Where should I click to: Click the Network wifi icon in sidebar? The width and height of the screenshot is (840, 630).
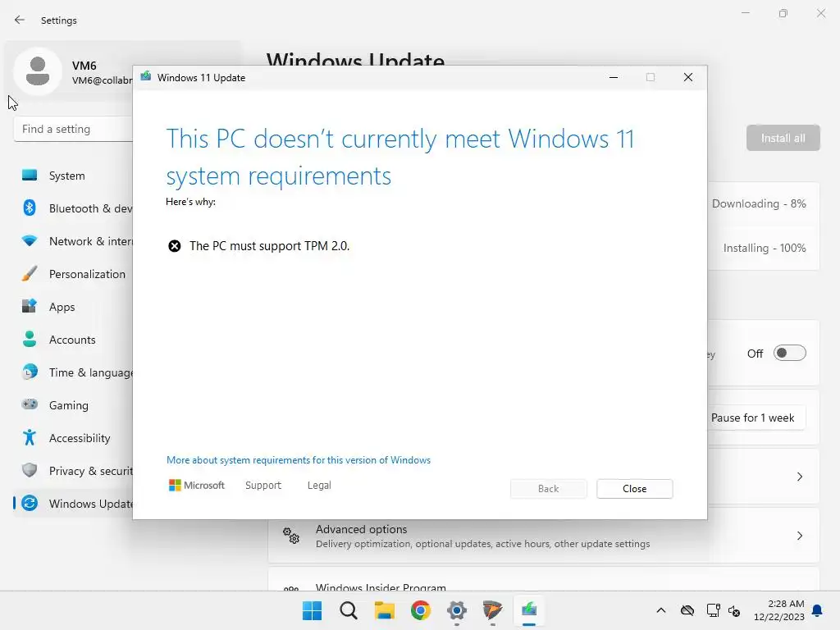(x=30, y=241)
